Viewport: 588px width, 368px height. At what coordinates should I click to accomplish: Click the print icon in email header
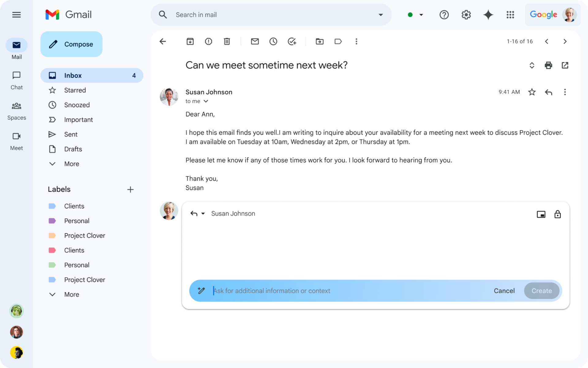548,65
